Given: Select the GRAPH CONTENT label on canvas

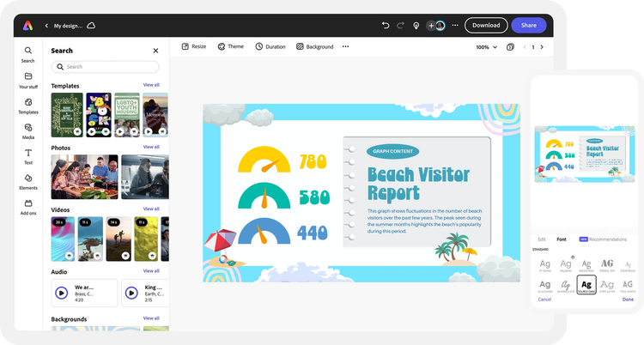Looking at the screenshot, I should click(x=392, y=151).
